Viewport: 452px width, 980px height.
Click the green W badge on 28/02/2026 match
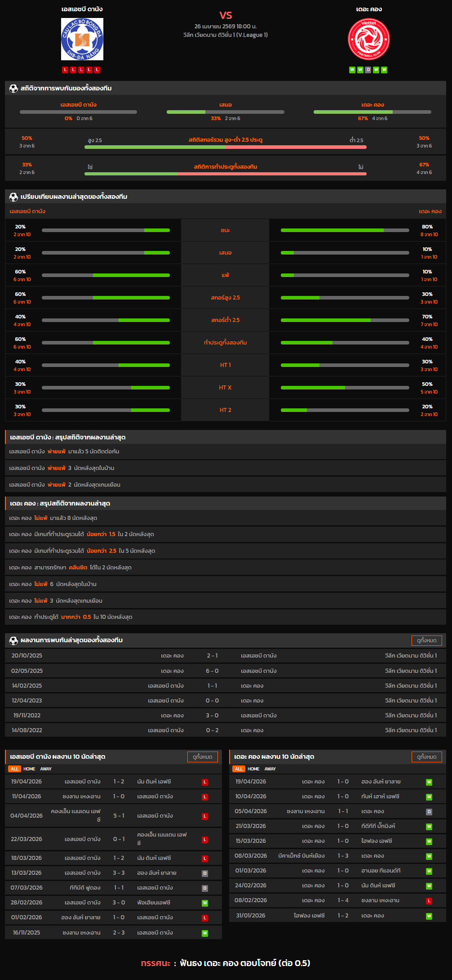(x=205, y=903)
